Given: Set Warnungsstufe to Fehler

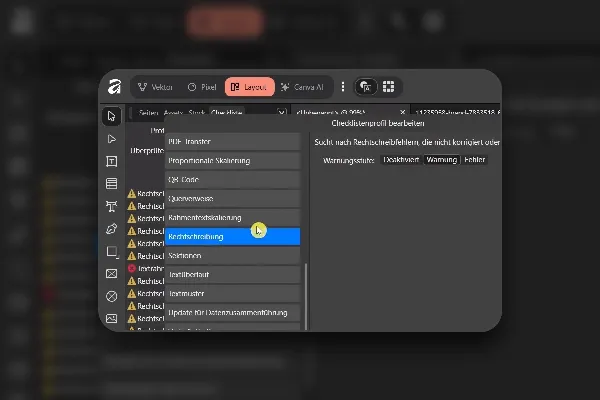Looking at the screenshot, I should point(474,160).
